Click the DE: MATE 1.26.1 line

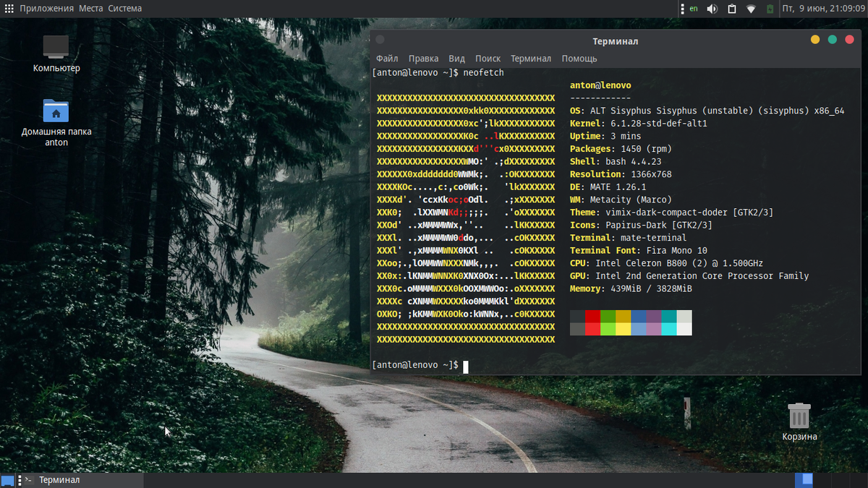coord(608,187)
